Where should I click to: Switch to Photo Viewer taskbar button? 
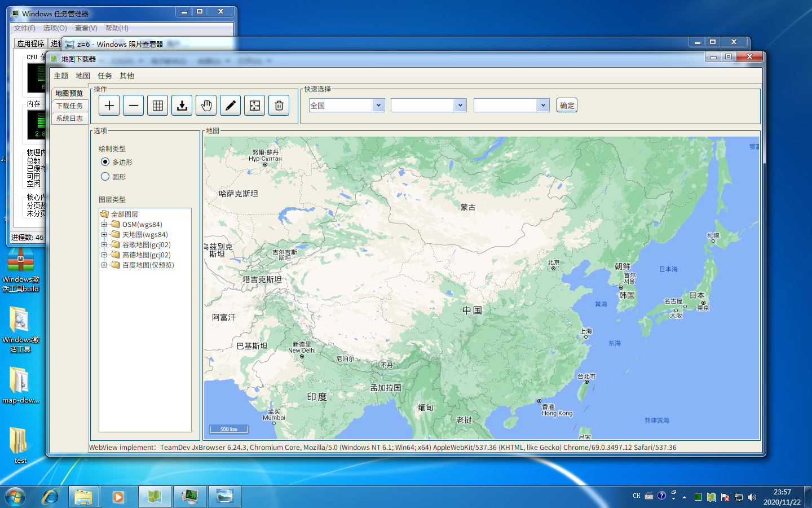pos(225,497)
